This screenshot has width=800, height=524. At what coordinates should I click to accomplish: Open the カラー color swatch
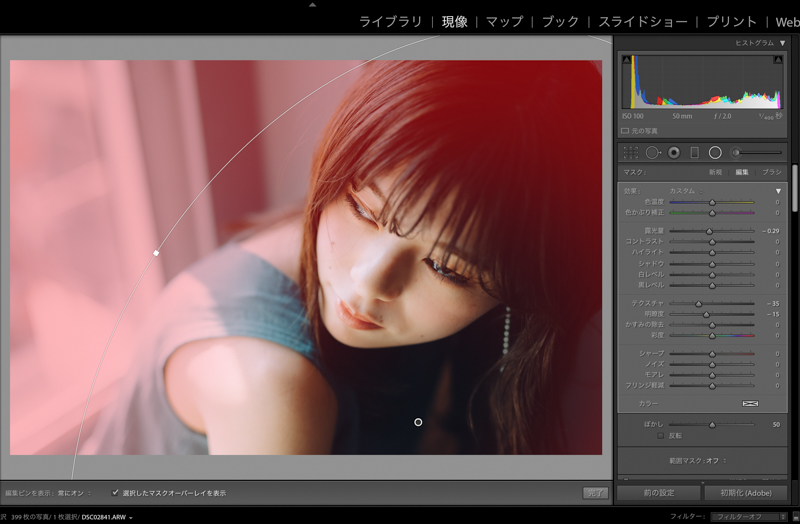(750, 404)
